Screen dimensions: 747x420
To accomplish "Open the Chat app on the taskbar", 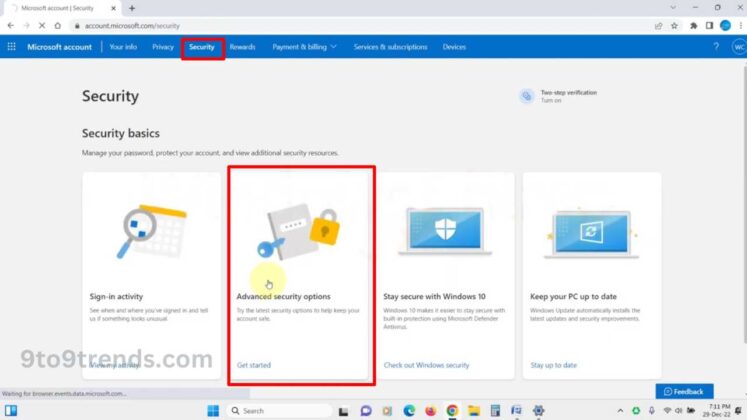I will [x=365, y=410].
